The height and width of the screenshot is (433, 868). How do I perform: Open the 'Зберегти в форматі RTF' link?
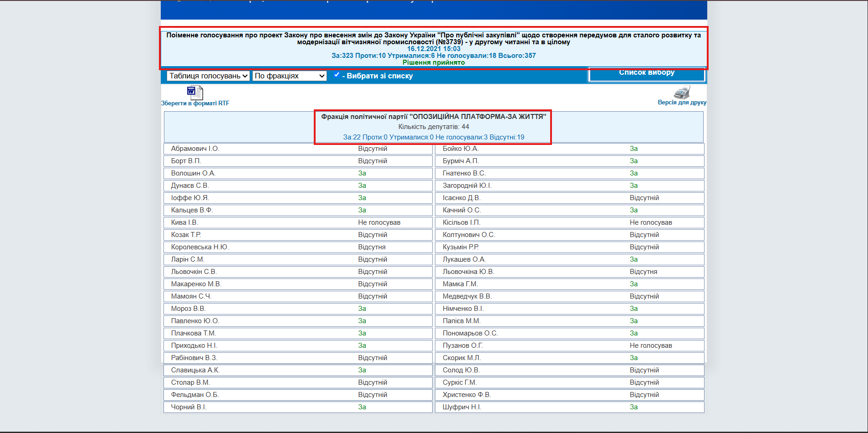(x=195, y=103)
